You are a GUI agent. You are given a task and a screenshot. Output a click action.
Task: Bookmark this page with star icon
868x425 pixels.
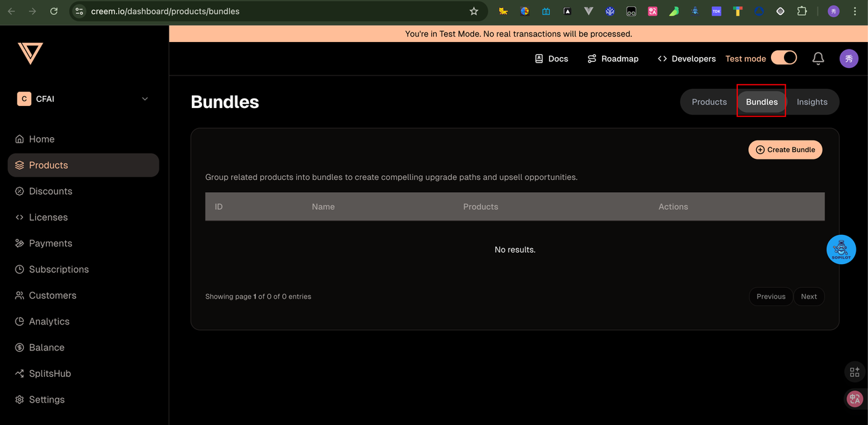[474, 12]
